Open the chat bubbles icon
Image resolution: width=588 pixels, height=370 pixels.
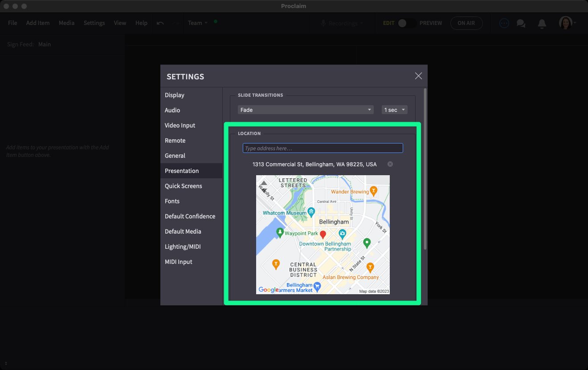click(x=521, y=23)
